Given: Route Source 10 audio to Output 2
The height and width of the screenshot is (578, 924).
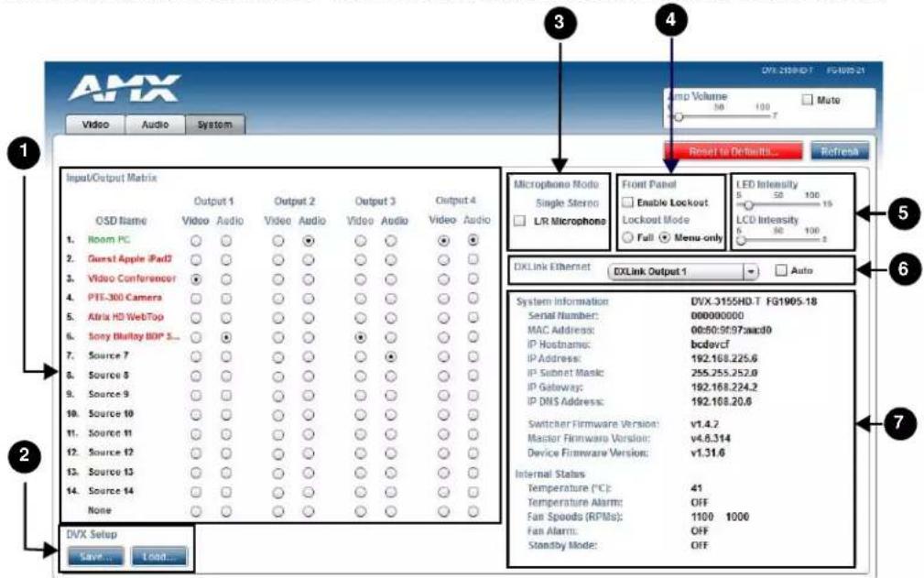Looking at the screenshot, I should pos(309,415).
